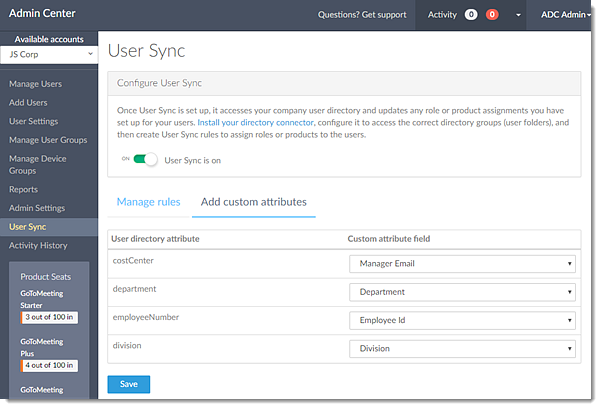Open the costCenter Manager Email dropdown

click(462, 264)
